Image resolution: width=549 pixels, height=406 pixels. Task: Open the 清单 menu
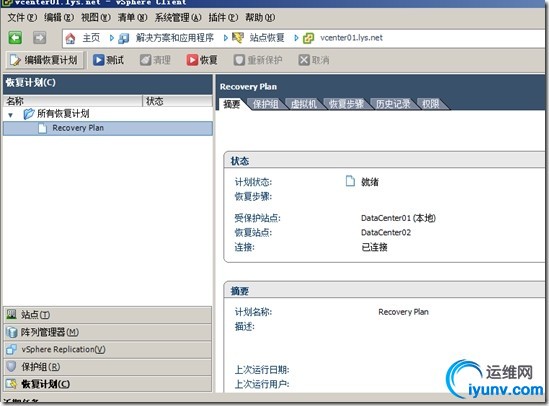(132, 18)
